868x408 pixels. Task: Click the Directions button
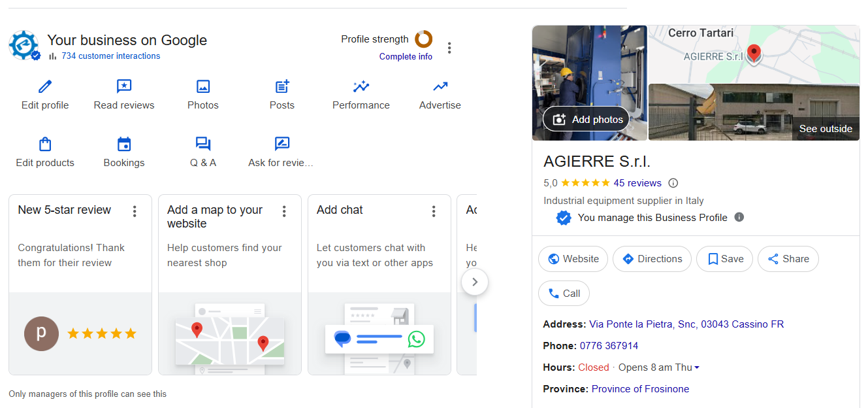tap(652, 259)
